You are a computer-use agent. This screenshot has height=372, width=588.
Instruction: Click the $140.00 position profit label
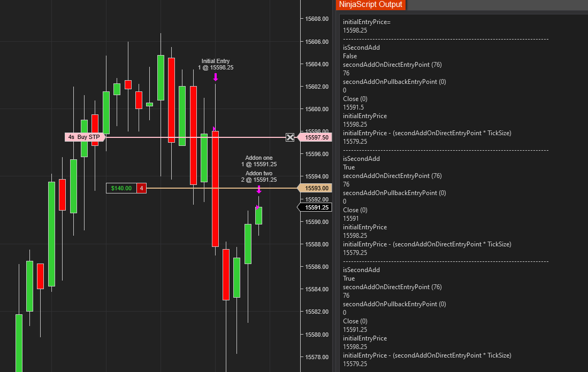[121, 188]
